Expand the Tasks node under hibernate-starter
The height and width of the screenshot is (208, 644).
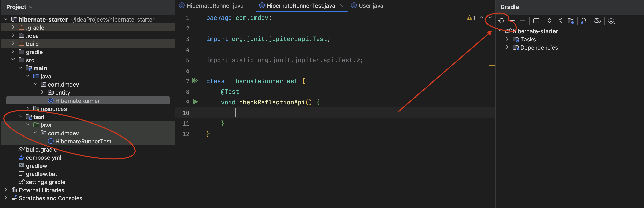coord(508,39)
